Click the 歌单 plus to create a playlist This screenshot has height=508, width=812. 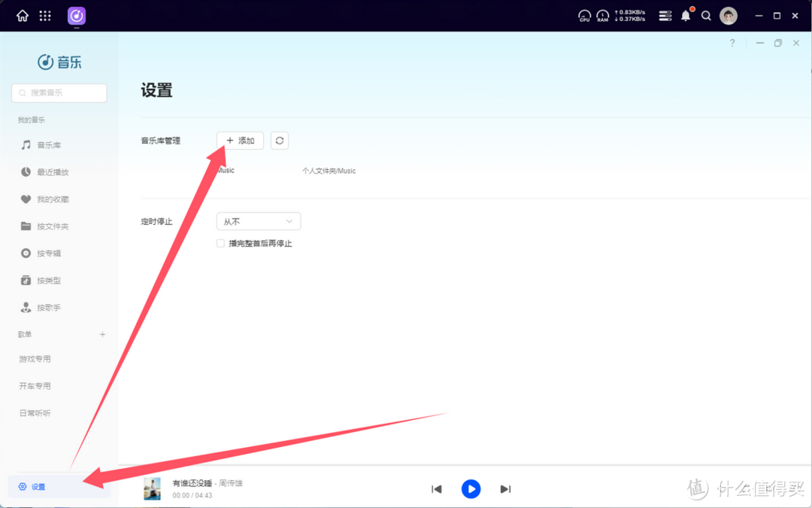coord(102,334)
